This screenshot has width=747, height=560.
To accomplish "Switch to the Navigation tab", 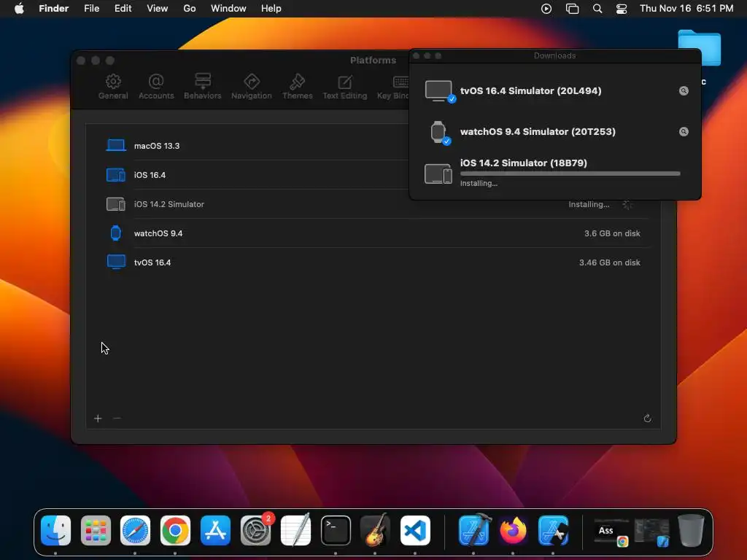I will click(251, 87).
